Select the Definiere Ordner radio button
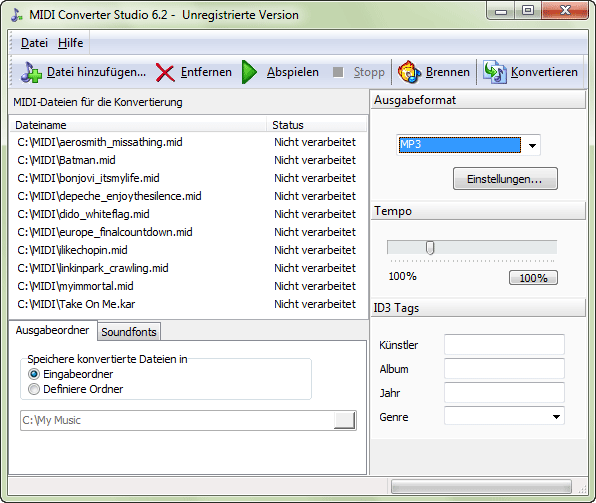Viewport: 596px width, 503px height. pyautogui.click(x=34, y=389)
